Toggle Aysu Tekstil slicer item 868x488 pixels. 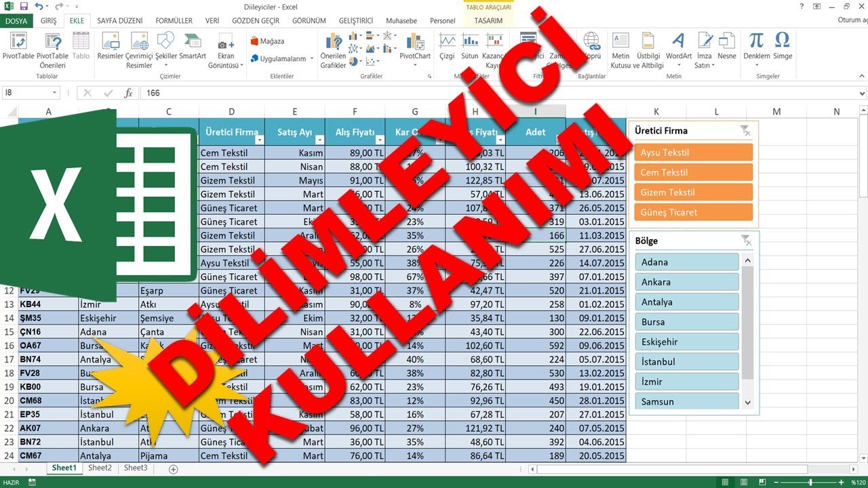694,152
